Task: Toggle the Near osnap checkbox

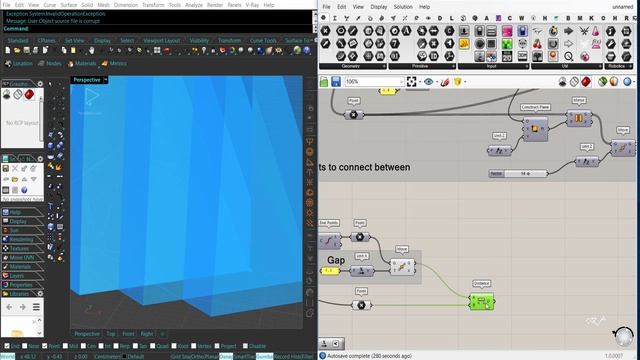Action: tap(24, 346)
